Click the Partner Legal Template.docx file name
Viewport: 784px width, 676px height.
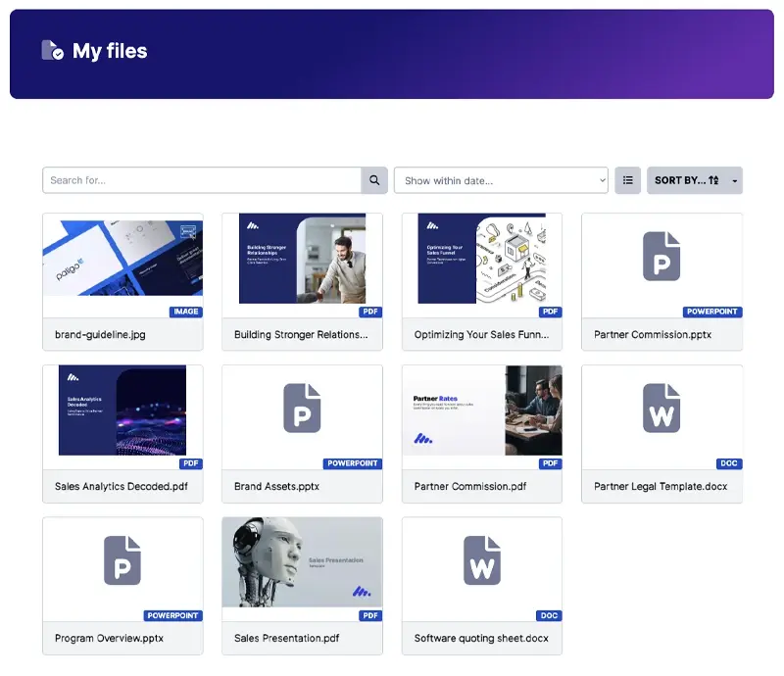click(x=661, y=486)
